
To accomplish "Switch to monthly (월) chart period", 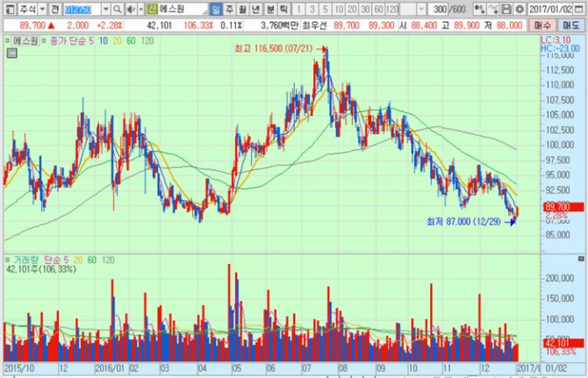I will (x=243, y=8).
